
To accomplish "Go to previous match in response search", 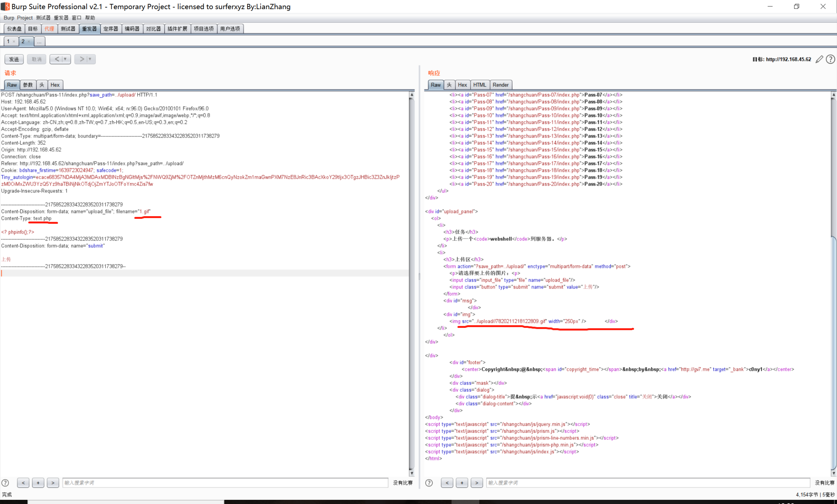I will click(x=447, y=483).
